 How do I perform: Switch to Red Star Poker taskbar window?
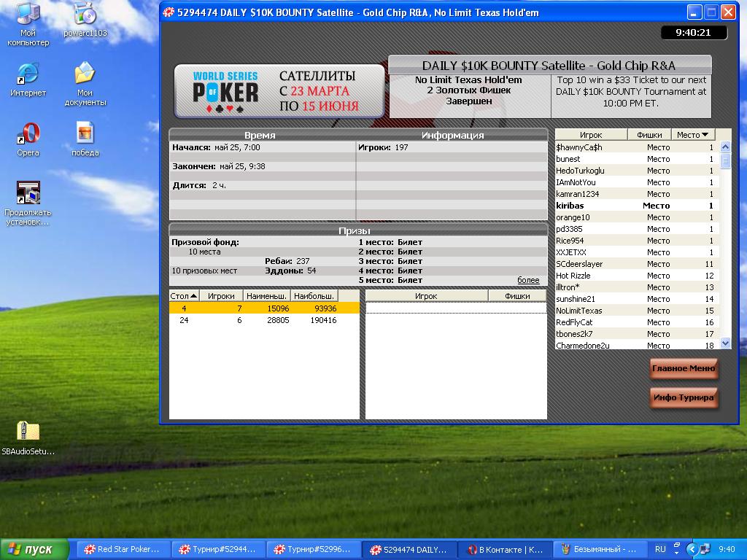point(123,549)
